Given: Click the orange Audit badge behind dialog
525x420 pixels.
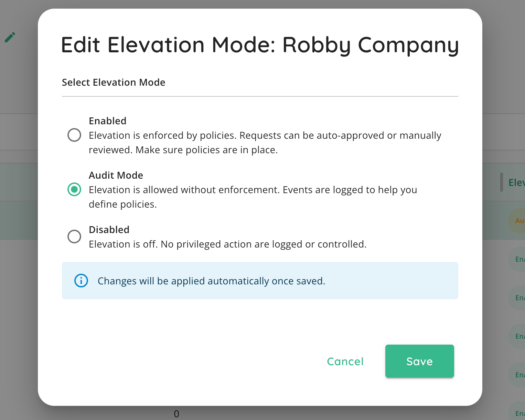Looking at the screenshot, I should tap(517, 221).
